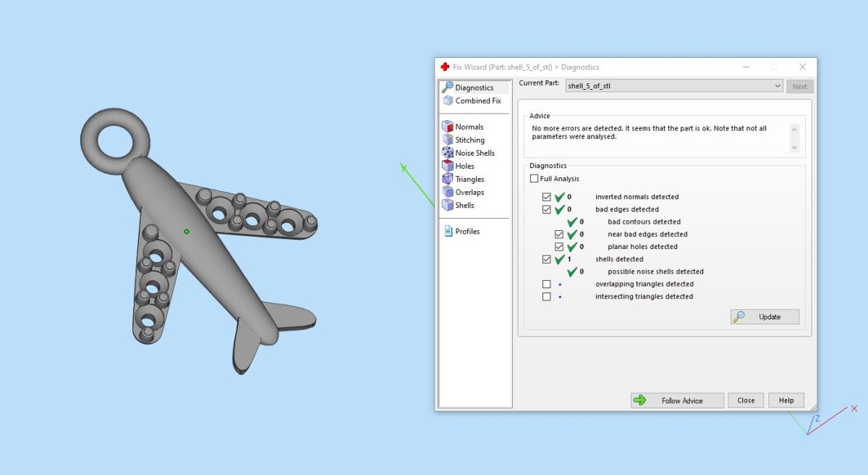
Task: Select the Holes fix icon
Action: pos(448,166)
